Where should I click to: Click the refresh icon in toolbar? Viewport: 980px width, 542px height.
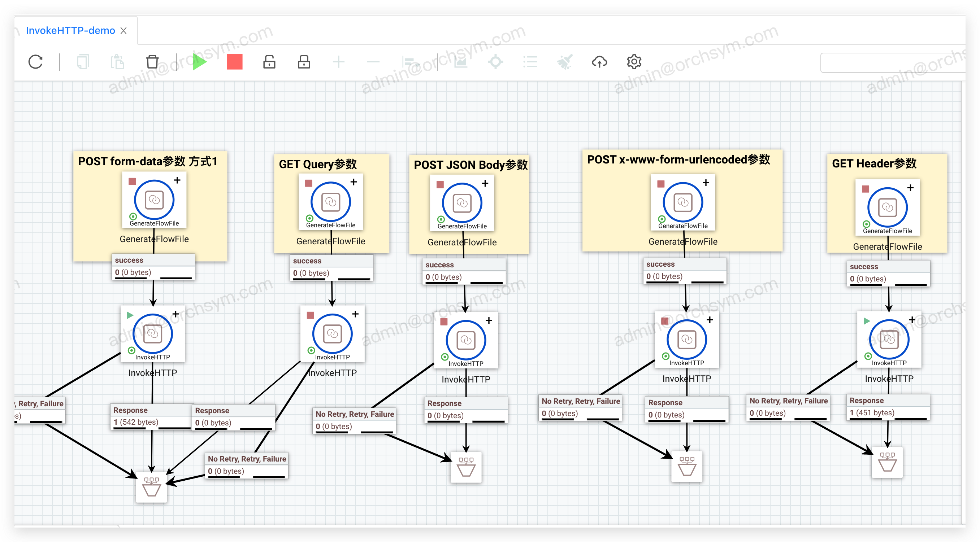[35, 62]
